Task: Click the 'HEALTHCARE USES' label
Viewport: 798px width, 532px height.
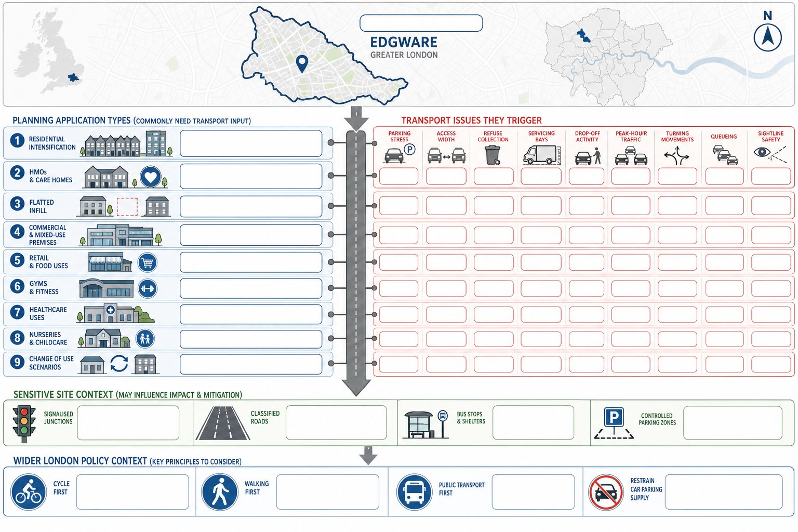Action: click(x=48, y=314)
